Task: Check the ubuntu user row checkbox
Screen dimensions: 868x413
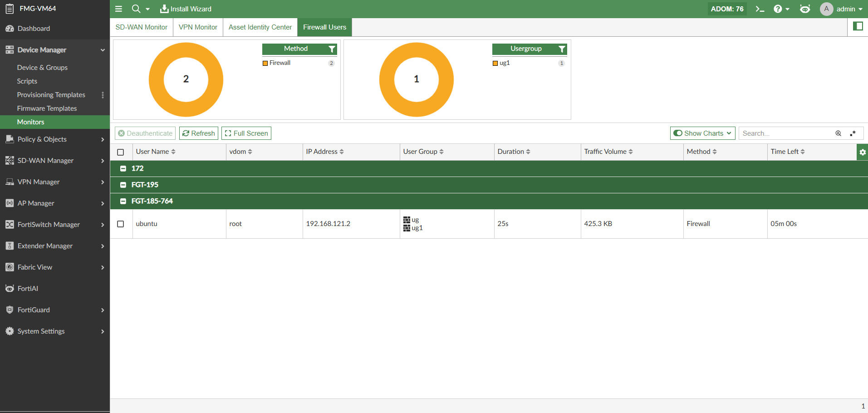Action: [121, 224]
